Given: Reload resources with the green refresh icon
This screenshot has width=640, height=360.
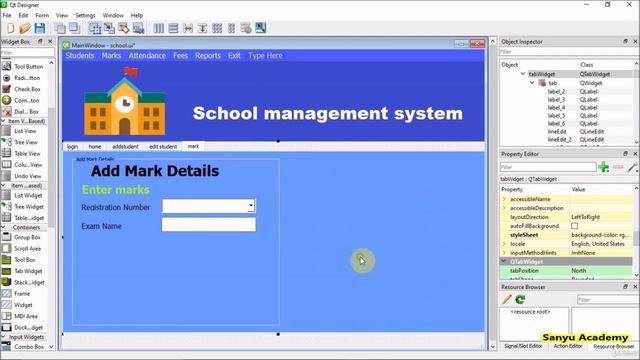Looking at the screenshot, I should point(520,299).
